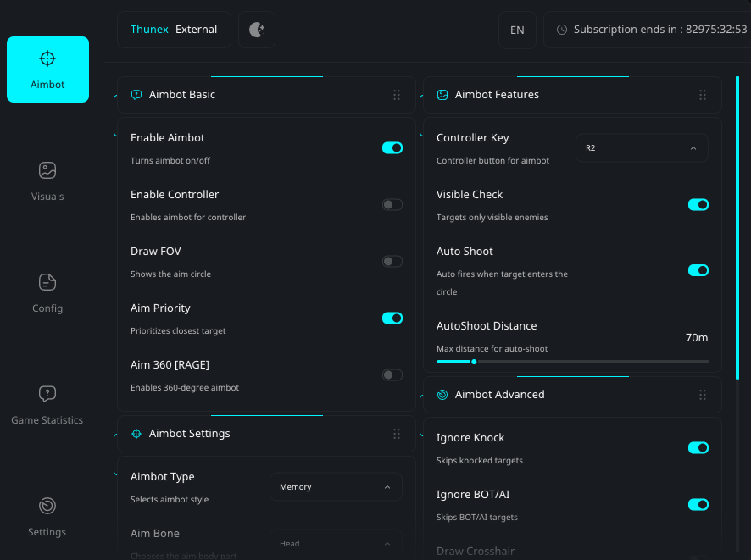Open Settings from the sidebar
The height and width of the screenshot is (560, 751).
point(47,516)
